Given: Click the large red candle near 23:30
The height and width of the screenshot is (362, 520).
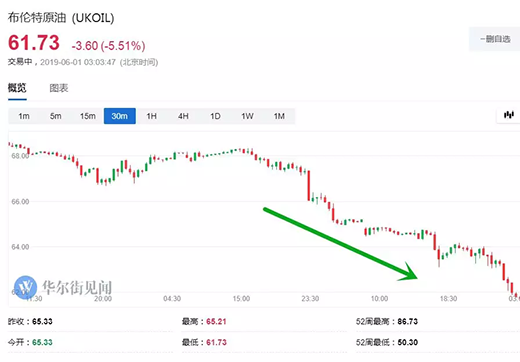Looking at the screenshot, I should pyautogui.click(x=309, y=185).
